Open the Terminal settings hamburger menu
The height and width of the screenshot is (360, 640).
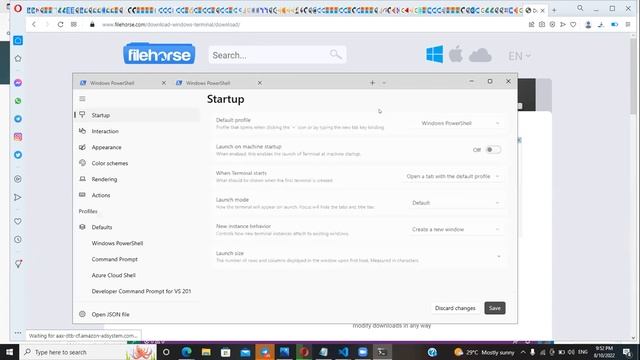point(82,99)
